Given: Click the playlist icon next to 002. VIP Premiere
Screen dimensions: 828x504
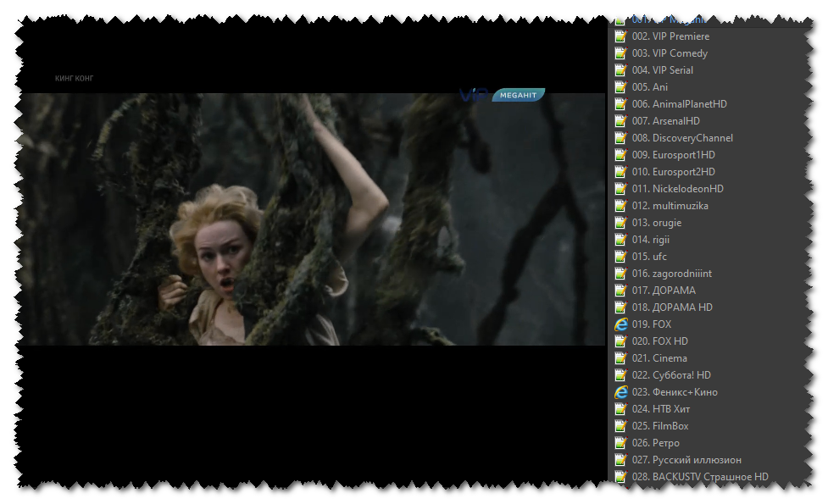Looking at the screenshot, I should (x=621, y=36).
